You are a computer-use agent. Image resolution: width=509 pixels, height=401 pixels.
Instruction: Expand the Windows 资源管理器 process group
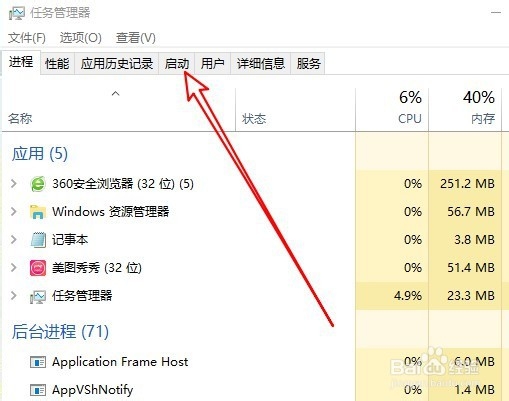tap(14, 212)
